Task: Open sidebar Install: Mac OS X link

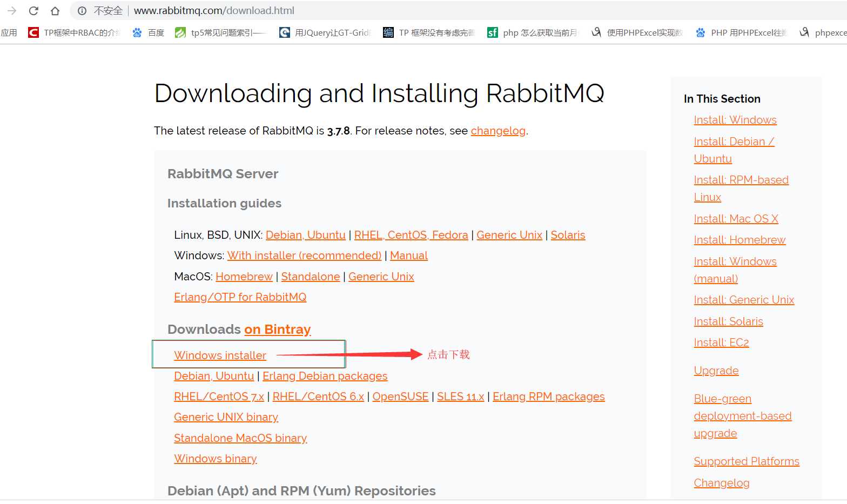Action: pos(736,219)
